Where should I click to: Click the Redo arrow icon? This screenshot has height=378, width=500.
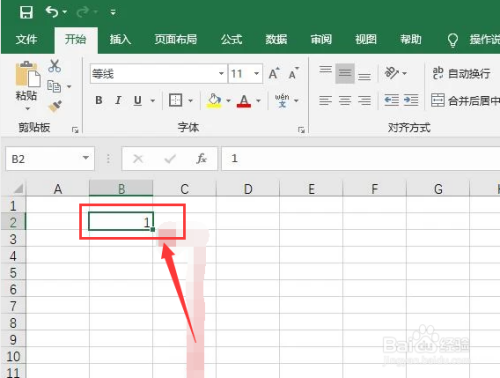pos(82,12)
